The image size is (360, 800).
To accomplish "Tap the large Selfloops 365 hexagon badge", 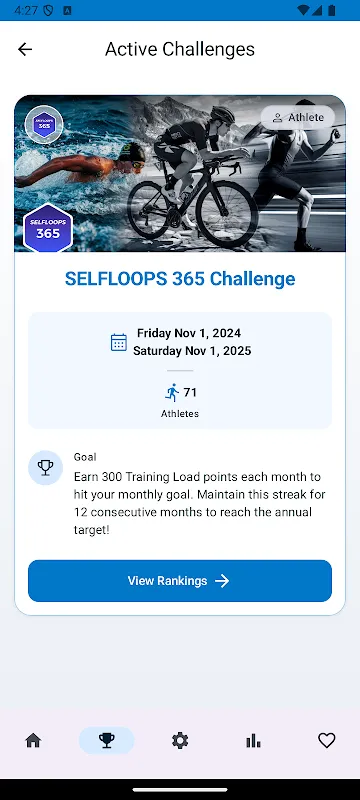I will coord(48,228).
